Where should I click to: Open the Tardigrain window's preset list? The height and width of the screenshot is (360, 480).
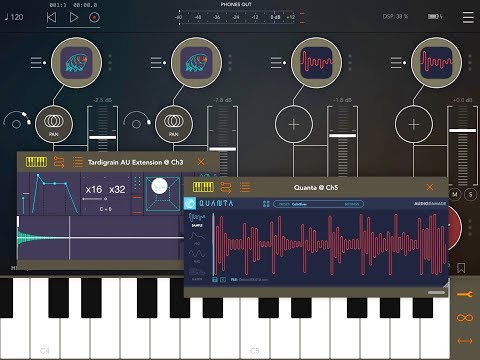coord(78,162)
